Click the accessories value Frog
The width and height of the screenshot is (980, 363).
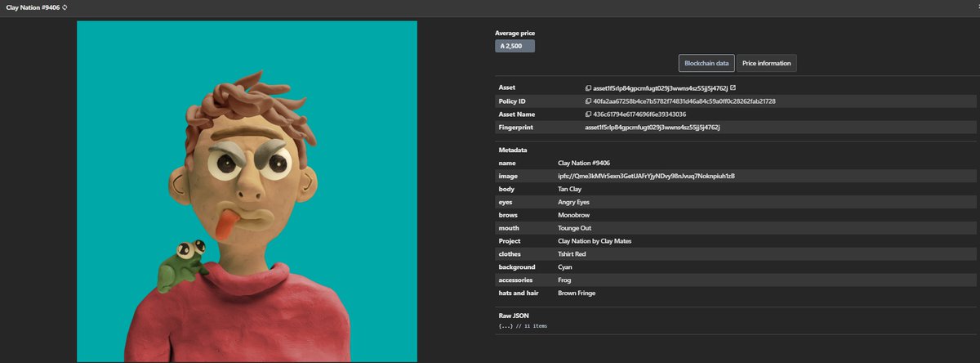(x=564, y=280)
